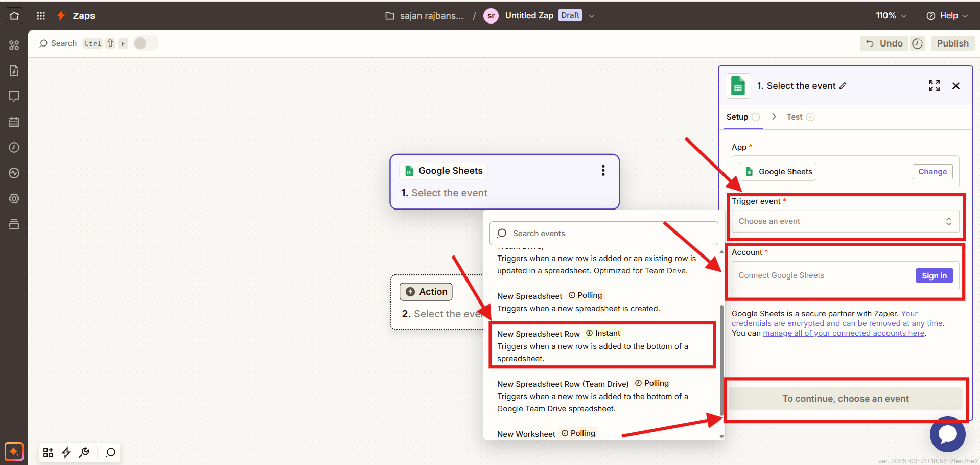
Task: Open the dashboard squares sidebar icon
Action: tap(14, 45)
